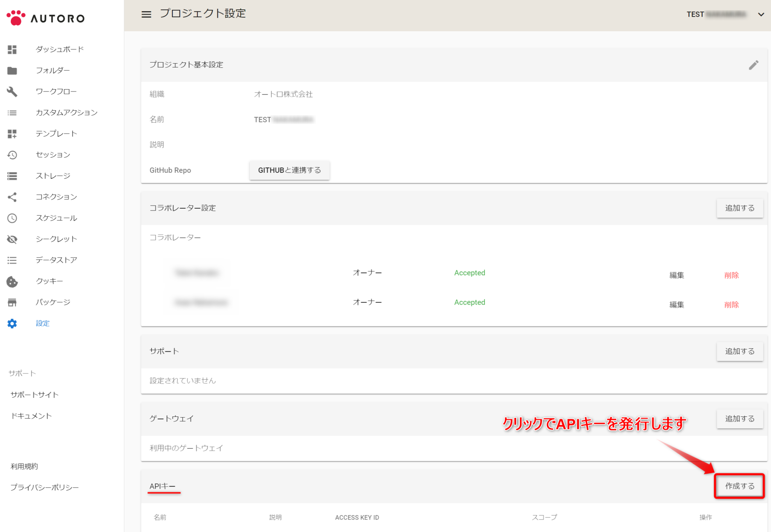Click 削除 for the first collaborator
Image resolution: width=771 pixels, height=532 pixels.
(x=731, y=275)
